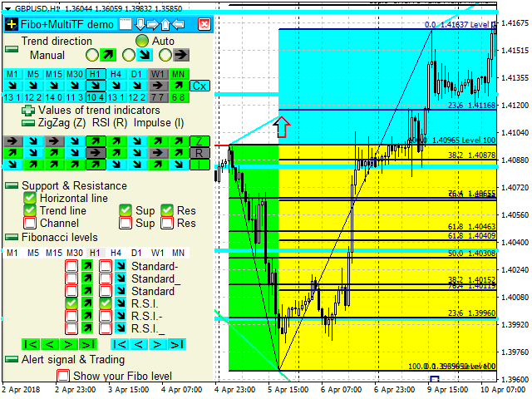The width and height of the screenshot is (532, 399).
Task: Go next with cyan > button
Action: pos(158,344)
